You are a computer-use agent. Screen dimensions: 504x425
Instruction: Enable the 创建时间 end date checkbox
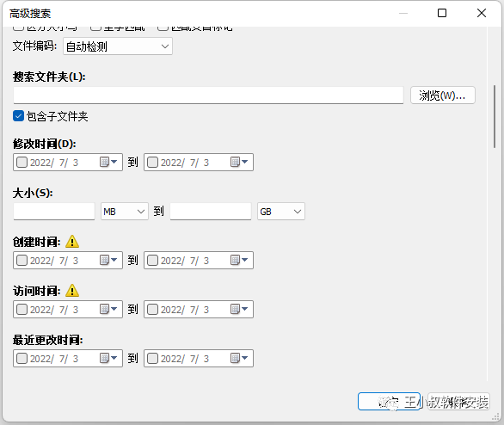(x=153, y=260)
